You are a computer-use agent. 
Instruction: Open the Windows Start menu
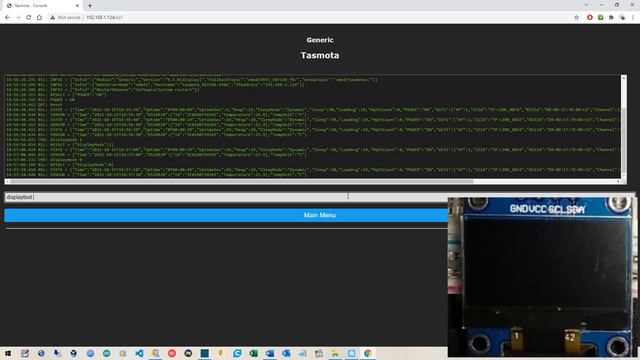tap(8, 353)
